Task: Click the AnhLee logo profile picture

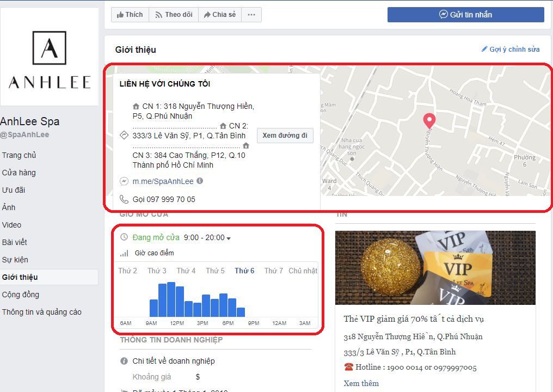Action: 50,57
